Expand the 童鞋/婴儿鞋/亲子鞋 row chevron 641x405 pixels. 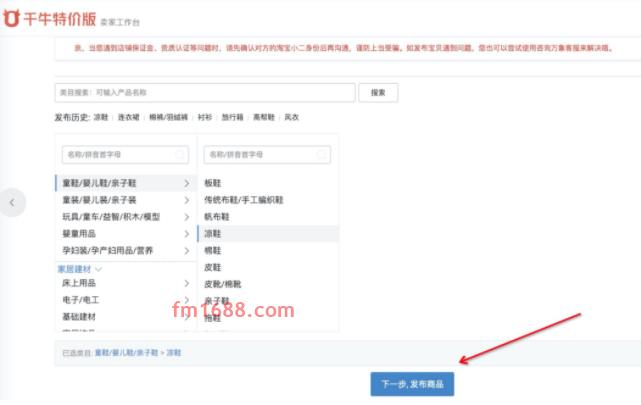click(x=187, y=183)
